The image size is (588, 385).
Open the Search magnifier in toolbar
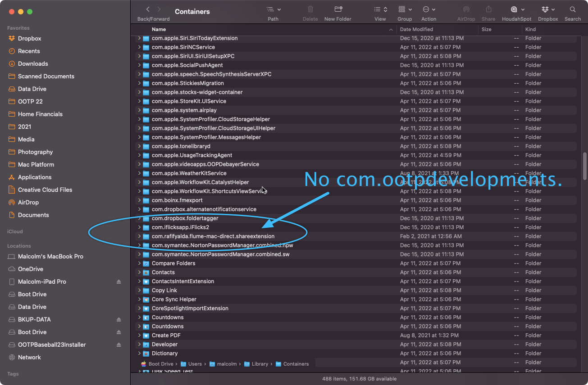pyautogui.click(x=572, y=9)
